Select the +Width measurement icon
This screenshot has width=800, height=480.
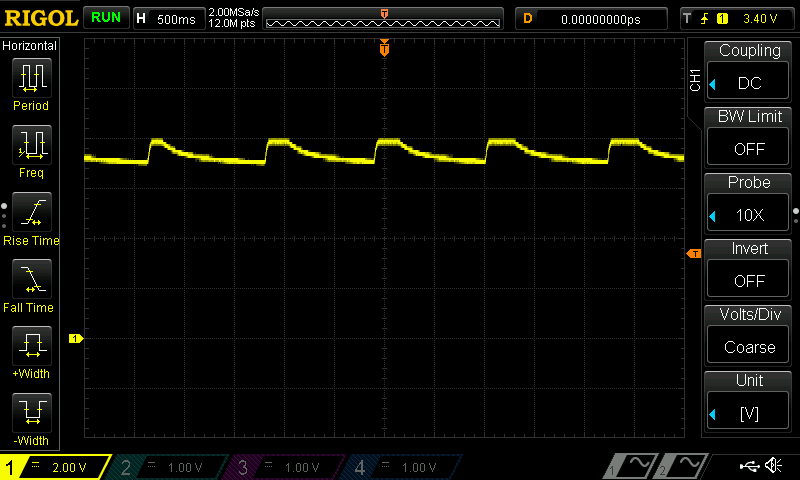(30, 346)
